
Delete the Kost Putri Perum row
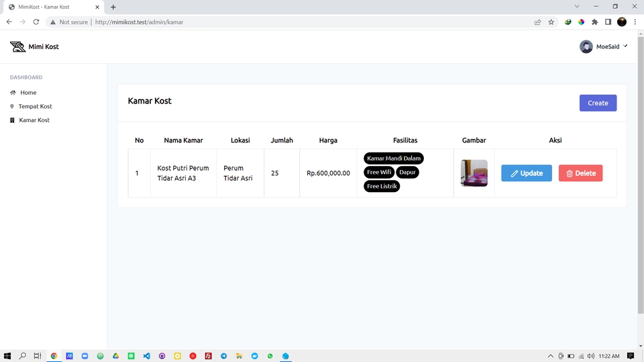click(x=580, y=173)
